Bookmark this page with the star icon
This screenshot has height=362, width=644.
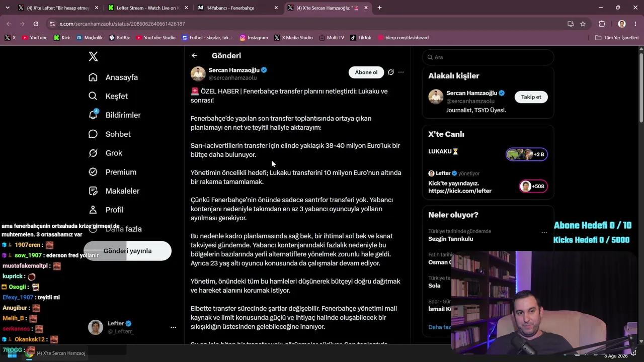pyautogui.click(x=583, y=24)
